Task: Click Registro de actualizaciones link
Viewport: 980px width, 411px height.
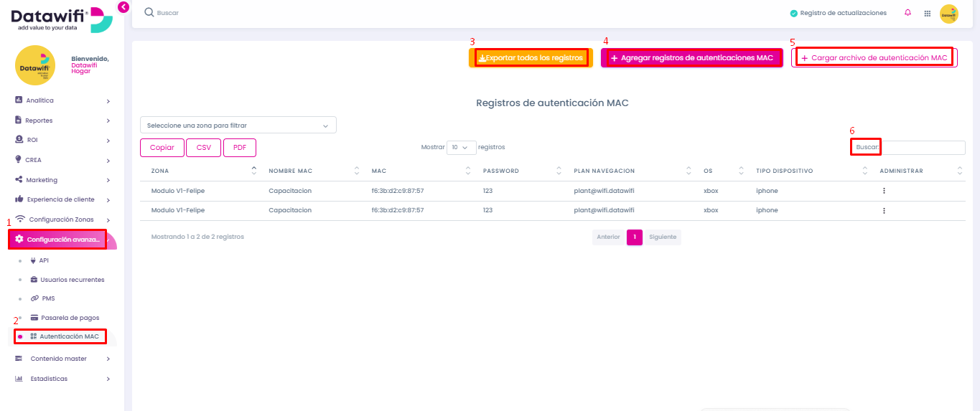Action: click(838, 13)
